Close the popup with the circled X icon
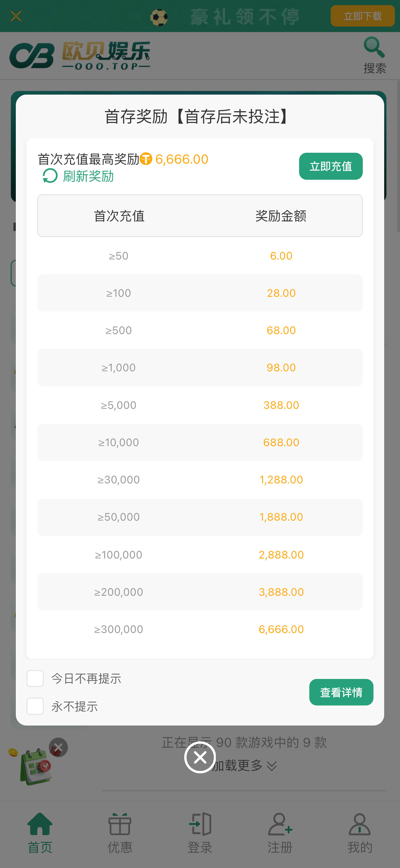The image size is (400, 868). pyautogui.click(x=200, y=757)
